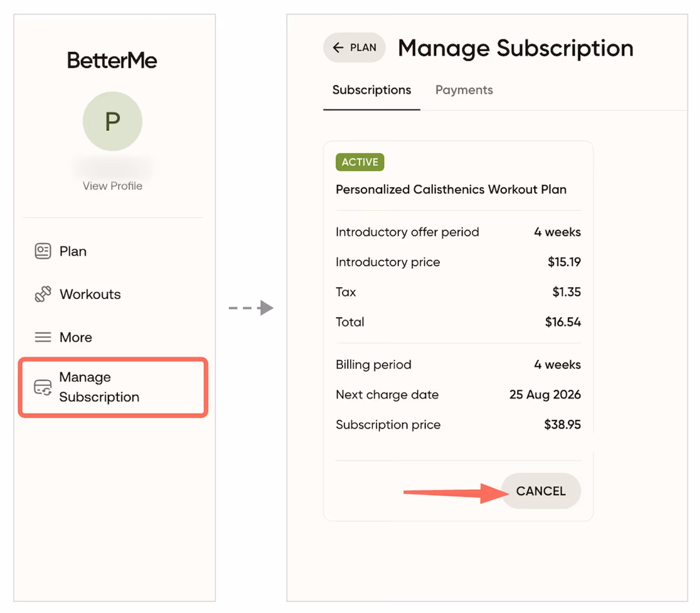Select Manage Subscription in the sidebar

point(113,387)
